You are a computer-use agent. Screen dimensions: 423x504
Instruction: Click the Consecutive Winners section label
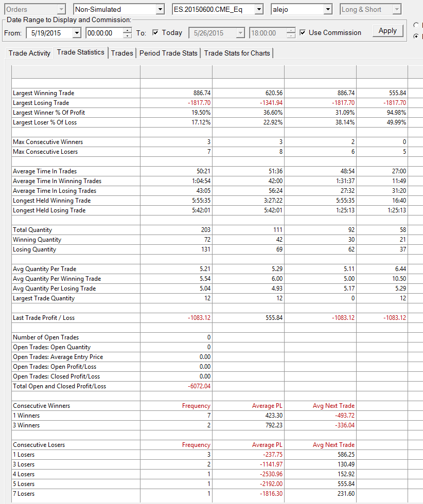pyautogui.click(x=42, y=406)
